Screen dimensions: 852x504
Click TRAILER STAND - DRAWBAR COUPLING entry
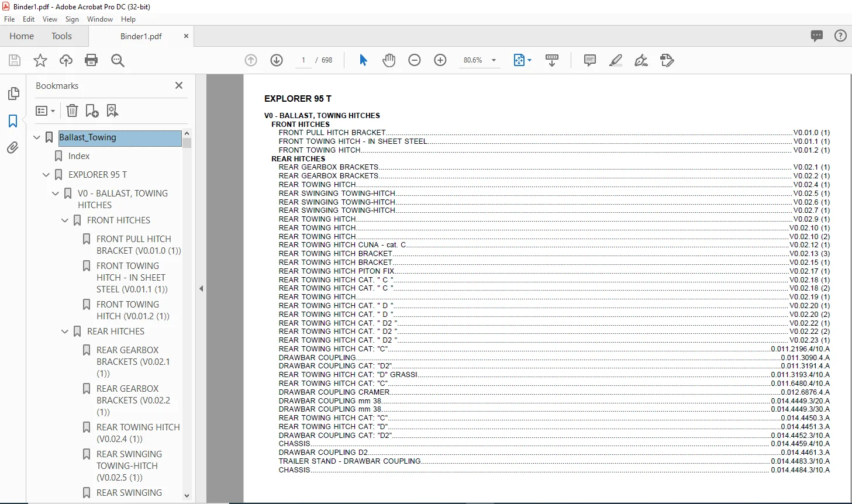(x=350, y=461)
